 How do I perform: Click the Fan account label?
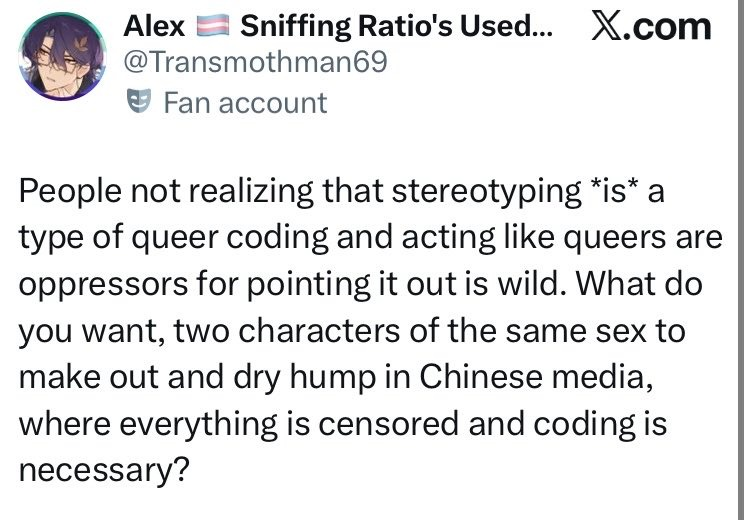pyautogui.click(x=245, y=102)
